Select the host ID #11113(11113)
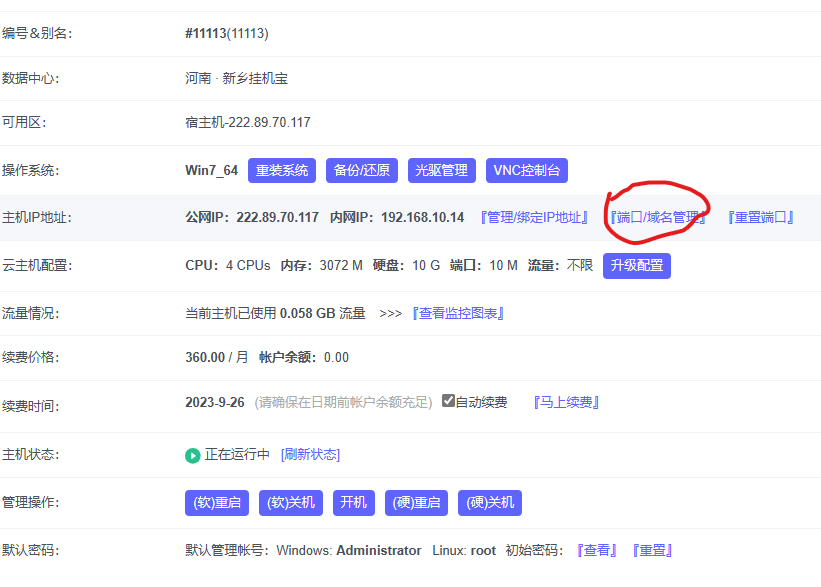 (227, 34)
